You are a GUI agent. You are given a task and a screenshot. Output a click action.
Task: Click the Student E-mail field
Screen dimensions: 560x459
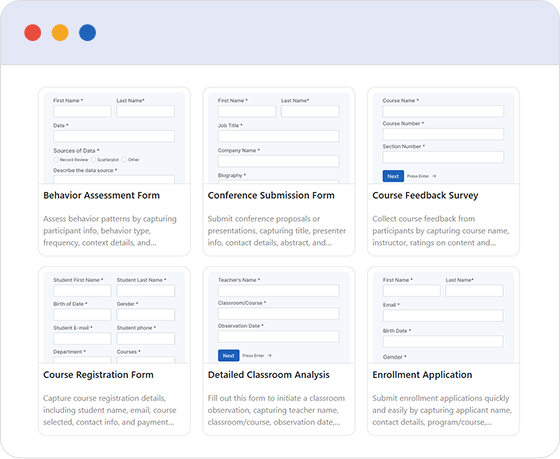(x=82, y=338)
